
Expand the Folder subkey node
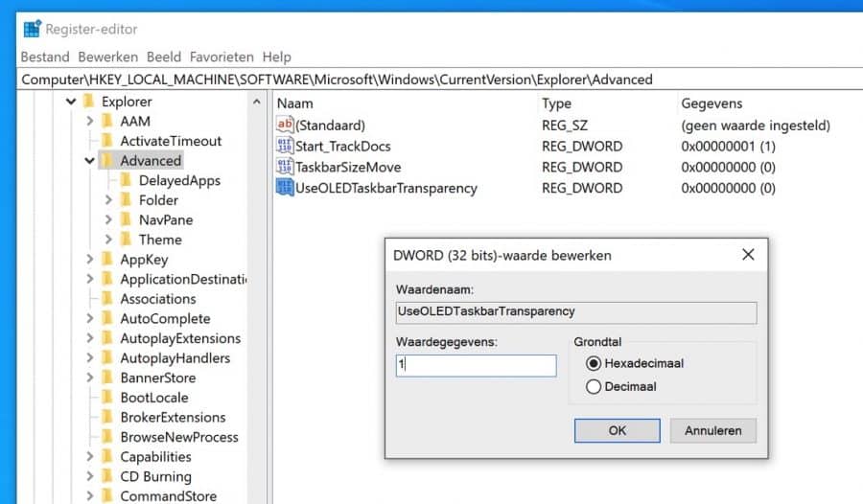108,200
